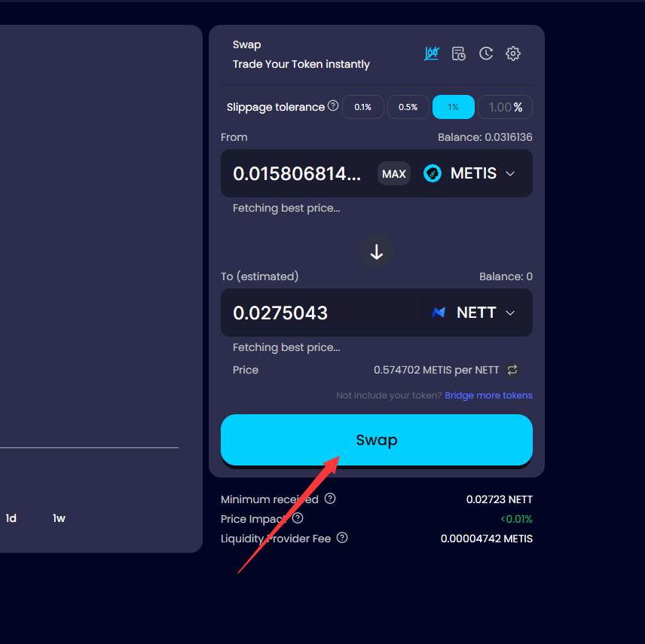The height and width of the screenshot is (644, 645).
Task: Click the METIS token logo
Action: (x=433, y=173)
